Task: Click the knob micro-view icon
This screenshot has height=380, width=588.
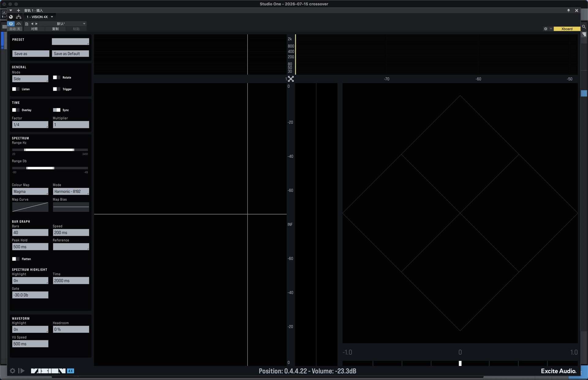Action: 11,17
